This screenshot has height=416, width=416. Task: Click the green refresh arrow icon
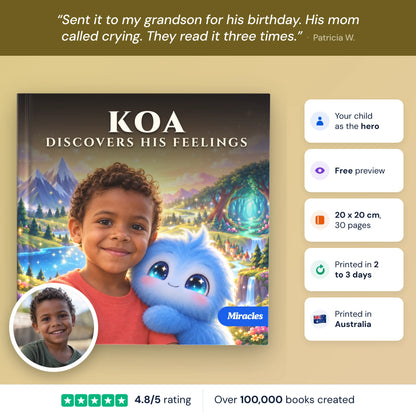[x=320, y=270]
